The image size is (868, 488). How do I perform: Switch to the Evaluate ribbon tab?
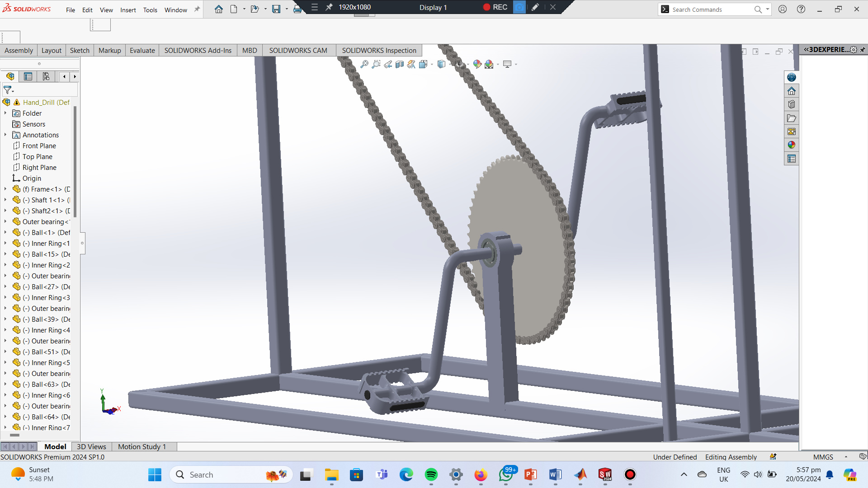point(142,51)
